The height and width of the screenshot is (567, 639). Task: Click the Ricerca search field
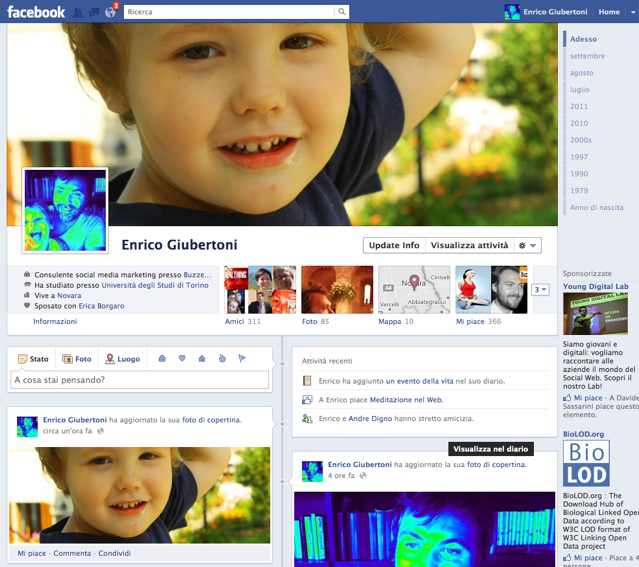[230, 12]
